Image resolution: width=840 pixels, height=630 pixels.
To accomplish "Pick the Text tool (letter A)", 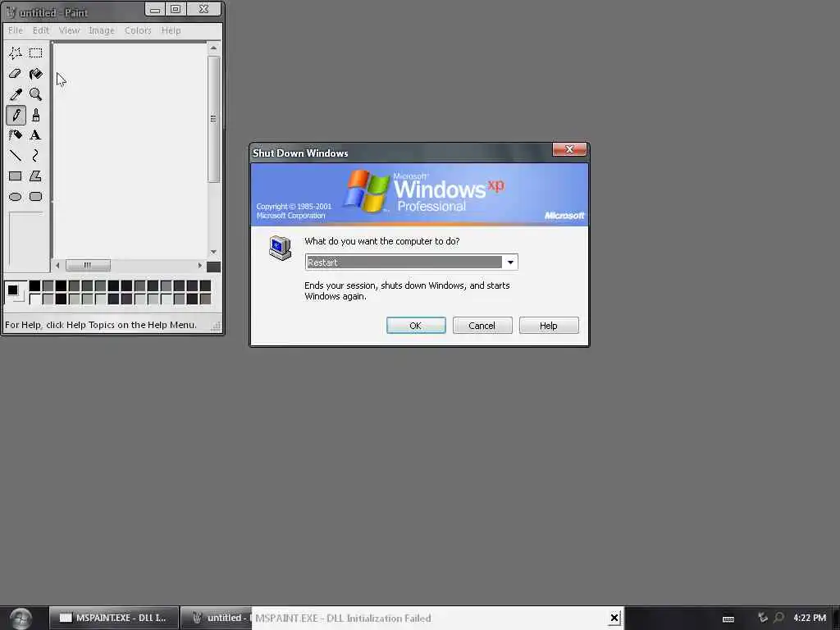I will point(35,135).
